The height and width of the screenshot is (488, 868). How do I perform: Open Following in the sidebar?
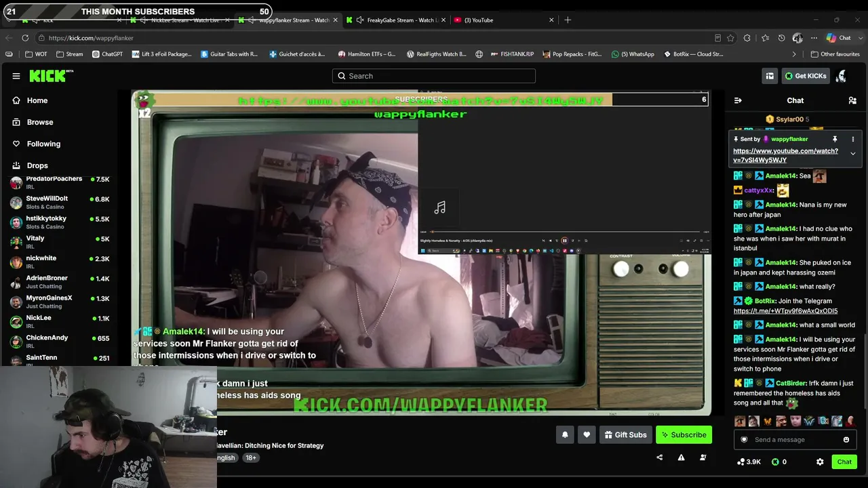tap(43, 144)
